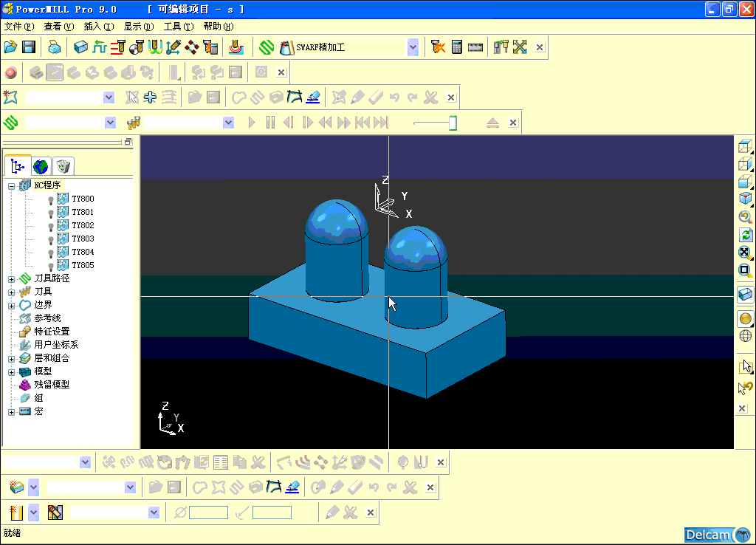
Task: Select 残留模型 in the tree
Action: click(52, 385)
